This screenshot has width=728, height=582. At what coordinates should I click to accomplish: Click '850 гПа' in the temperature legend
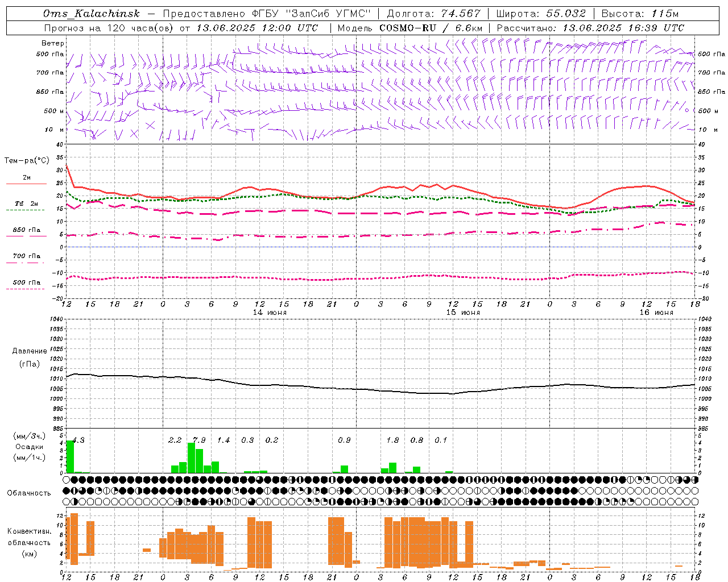(27, 230)
